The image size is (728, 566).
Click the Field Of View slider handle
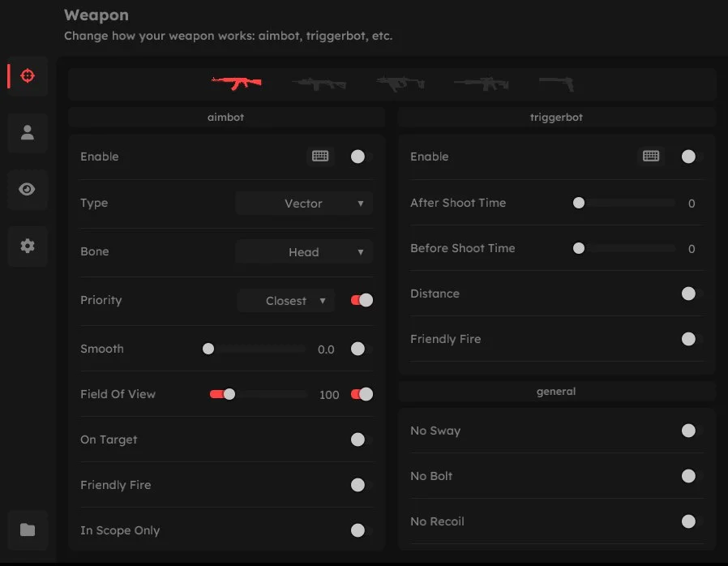229,395
